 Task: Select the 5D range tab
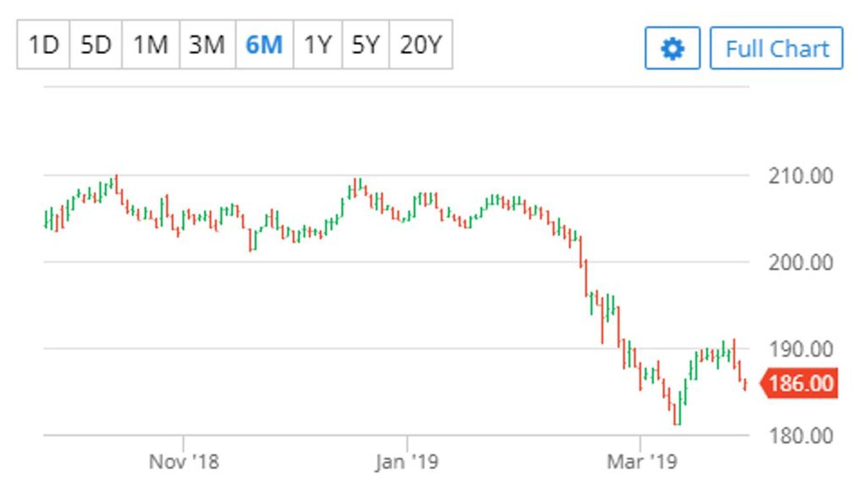point(96,45)
